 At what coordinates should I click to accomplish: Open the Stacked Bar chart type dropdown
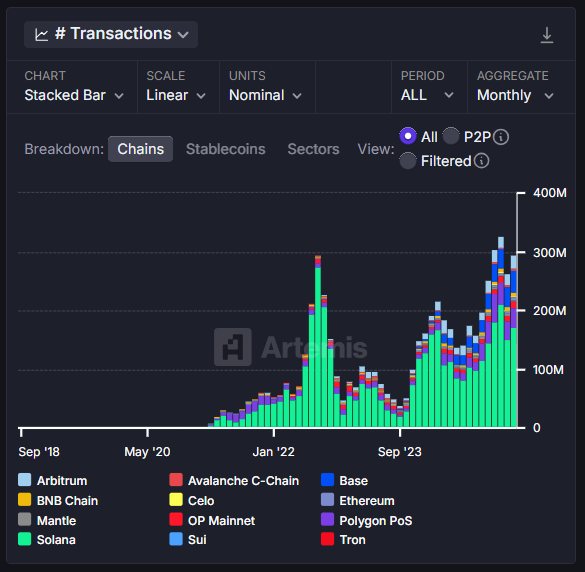click(73, 95)
